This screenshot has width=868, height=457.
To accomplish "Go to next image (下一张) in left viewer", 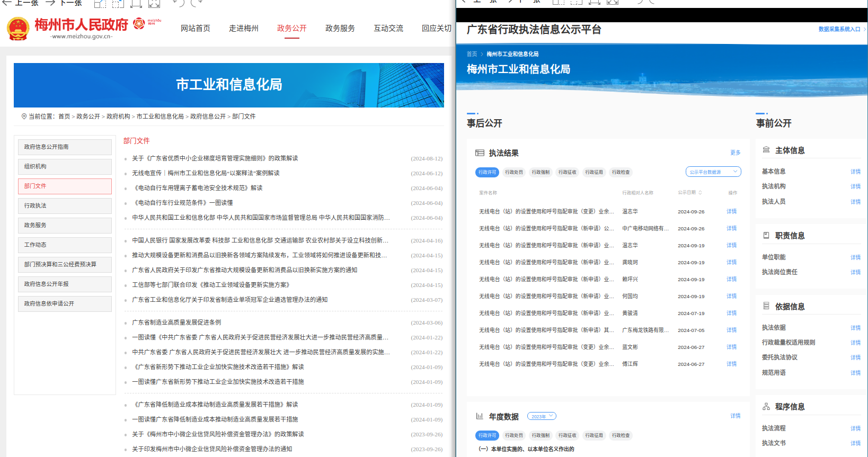I will (64, 3).
